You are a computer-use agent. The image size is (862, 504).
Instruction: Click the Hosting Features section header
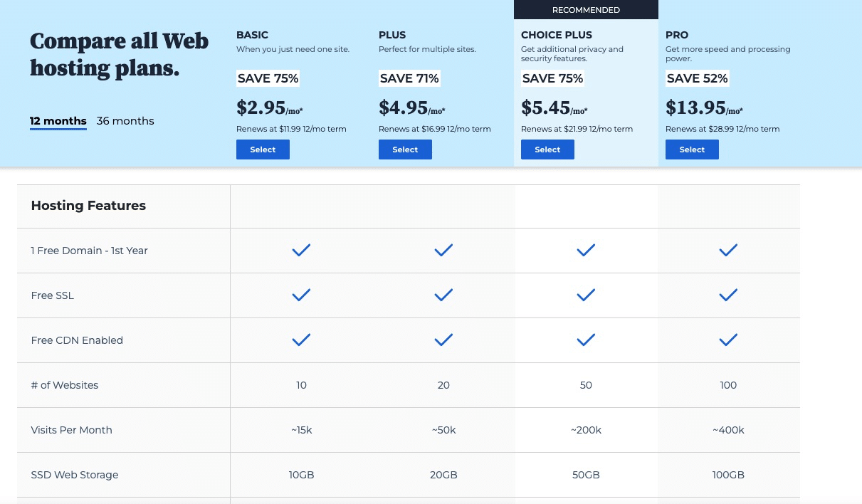[x=88, y=206]
